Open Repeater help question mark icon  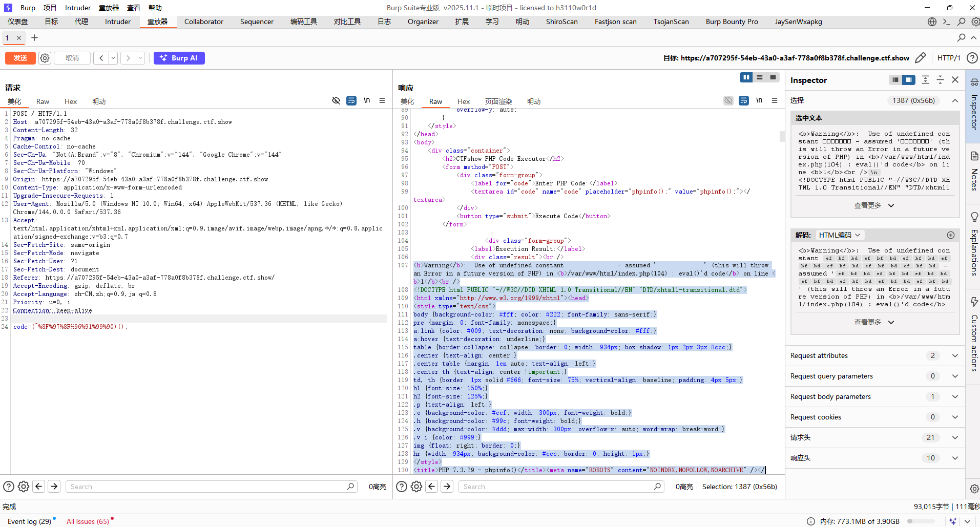coord(972,58)
